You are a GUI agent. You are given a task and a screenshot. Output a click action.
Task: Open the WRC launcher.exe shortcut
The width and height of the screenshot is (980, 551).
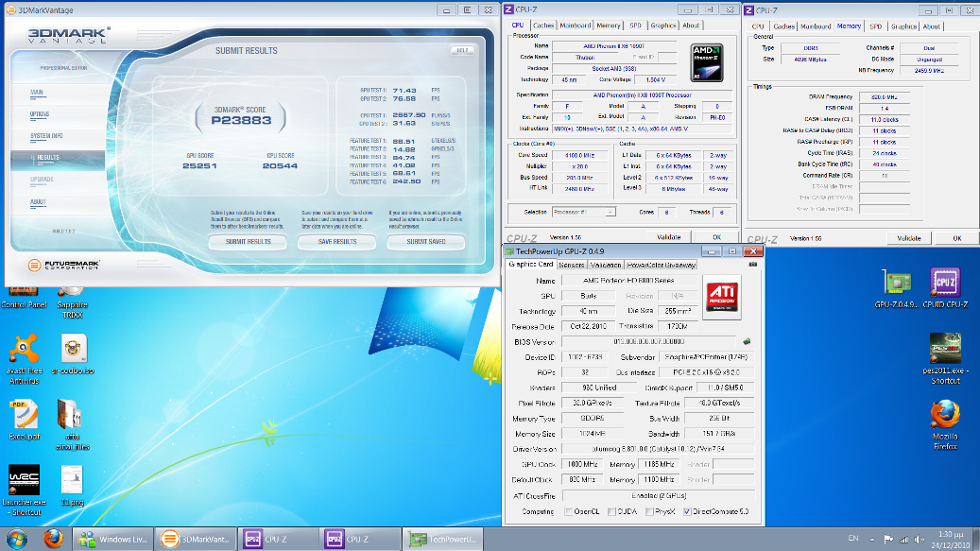pos(24,491)
